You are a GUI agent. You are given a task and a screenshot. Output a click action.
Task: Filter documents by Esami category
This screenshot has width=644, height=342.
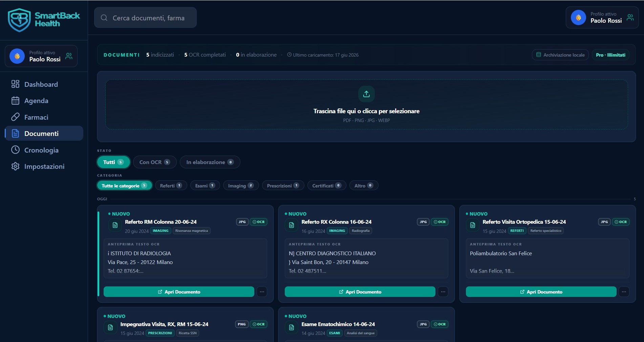(x=205, y=185)
